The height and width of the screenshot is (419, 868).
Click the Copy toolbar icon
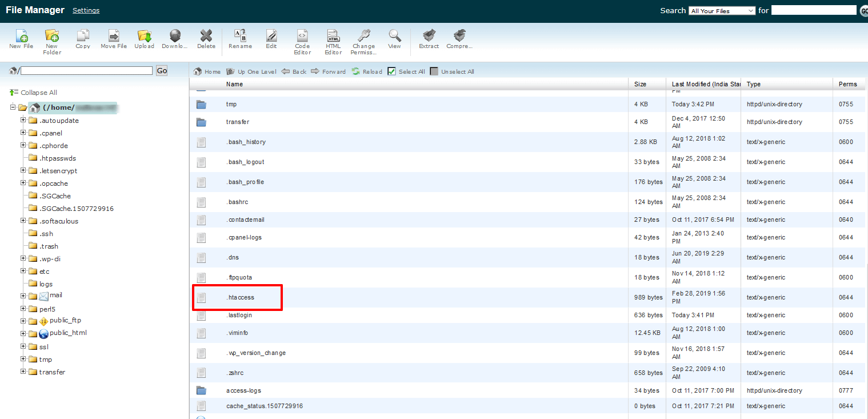click(x=83, y=35)
